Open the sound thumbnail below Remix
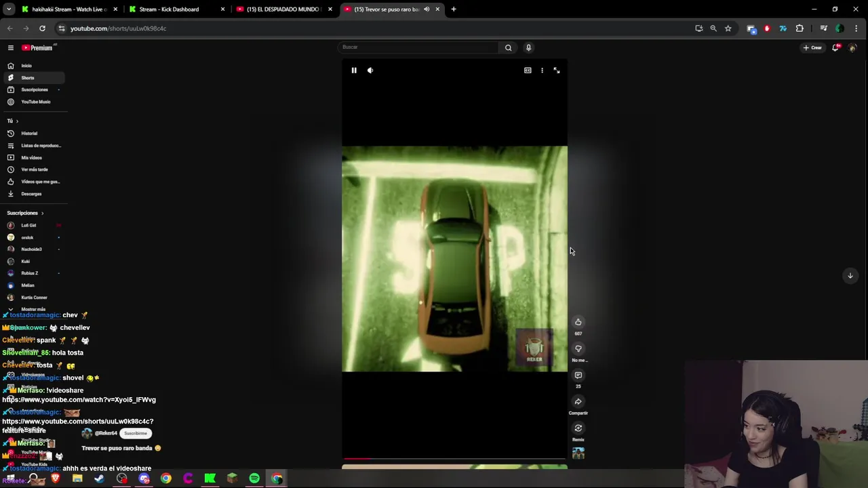868x488 pixels. (x=578, y=453)
